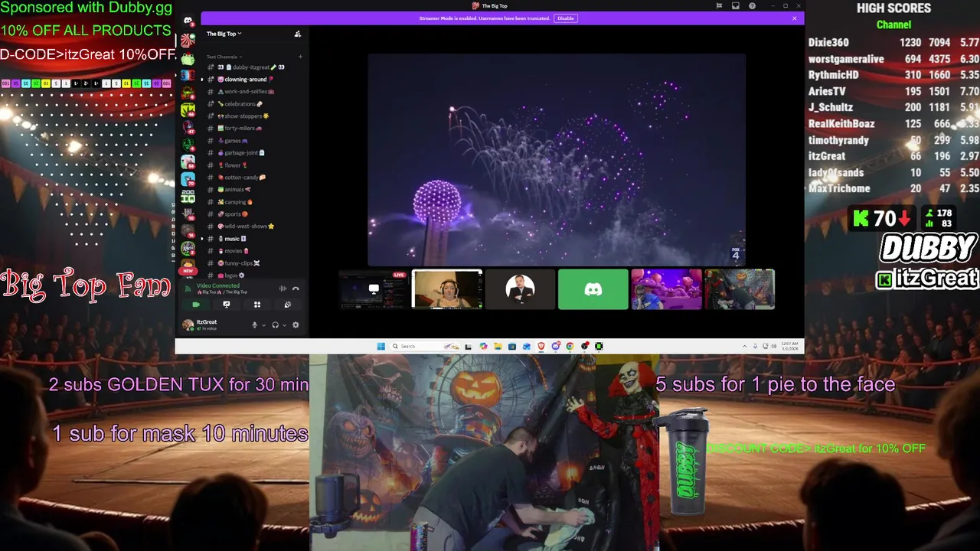This screenshot has width=980, height=551.
Task: Expand microphone input options arrow
Action: 263,325
